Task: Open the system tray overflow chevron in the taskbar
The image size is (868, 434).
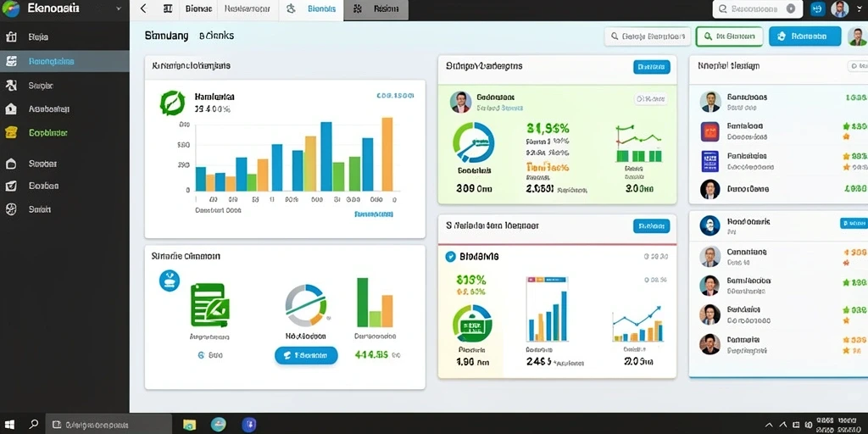Action: pos(768,426)
